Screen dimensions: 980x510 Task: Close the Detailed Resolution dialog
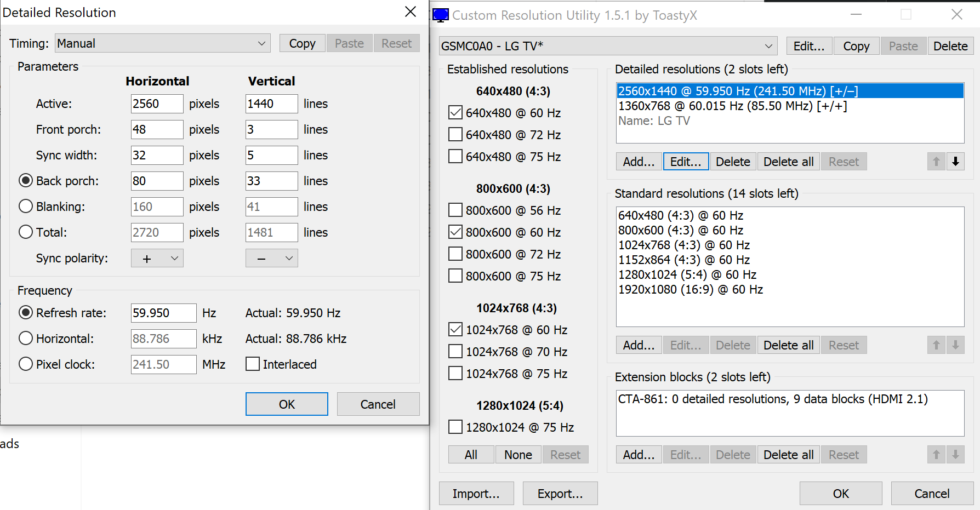tap(411, 12)
